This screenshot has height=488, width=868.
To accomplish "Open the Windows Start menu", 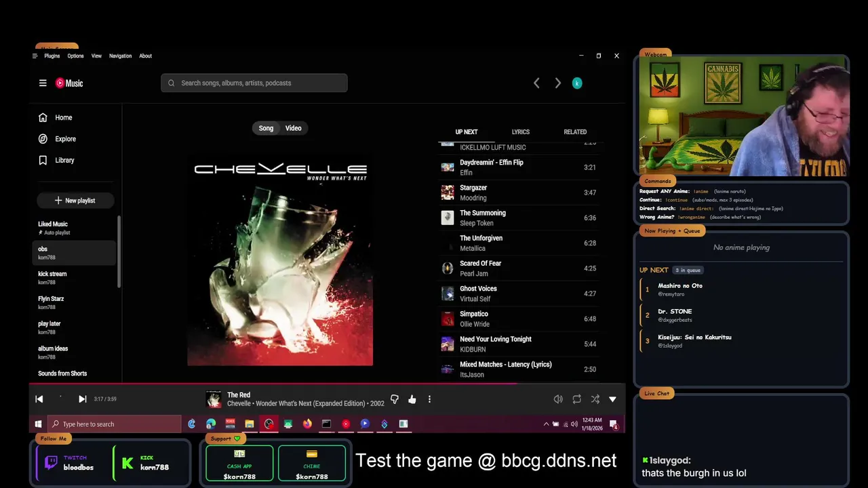I will click(38, 424).
